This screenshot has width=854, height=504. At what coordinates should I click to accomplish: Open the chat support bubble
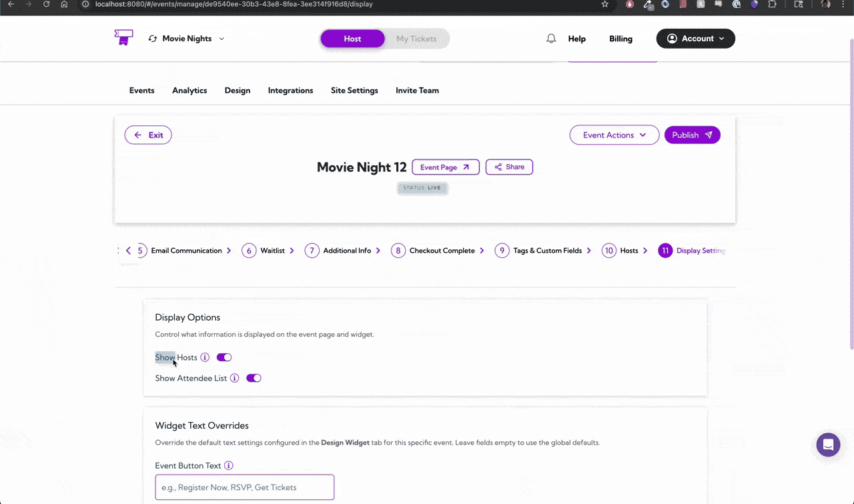[828, 445]
